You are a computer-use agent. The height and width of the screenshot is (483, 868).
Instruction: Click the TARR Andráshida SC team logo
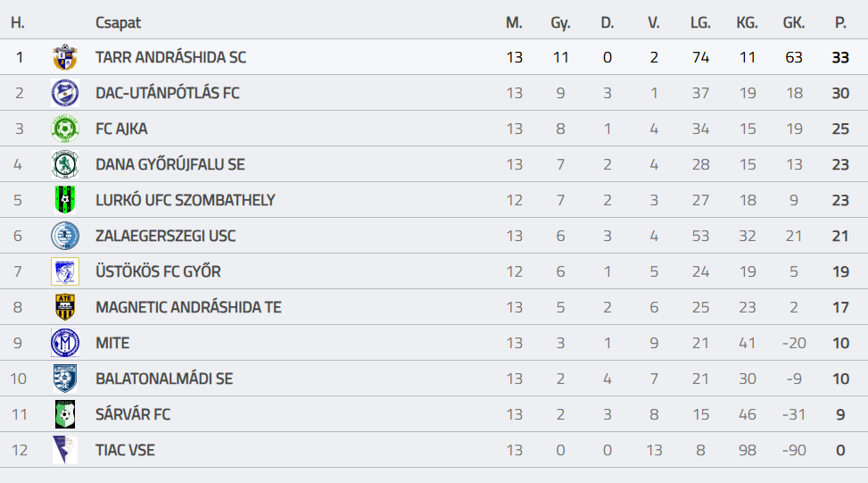pos(64,57)
